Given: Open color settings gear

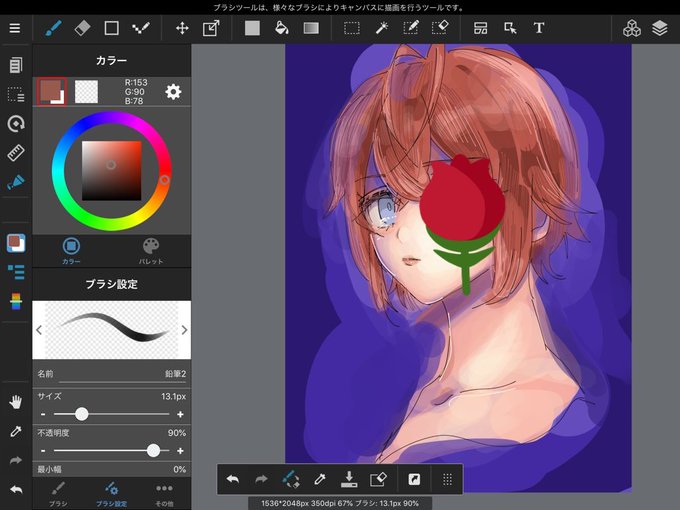Looking at the screenshot, I should pos(173,92).
